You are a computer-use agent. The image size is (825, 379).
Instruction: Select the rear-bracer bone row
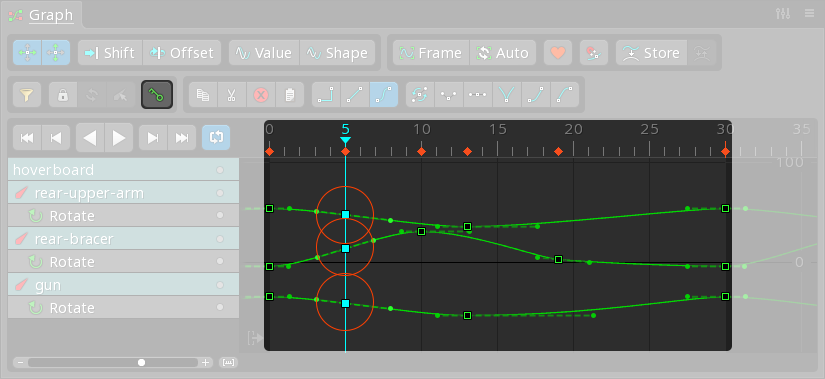click(124, 239)
